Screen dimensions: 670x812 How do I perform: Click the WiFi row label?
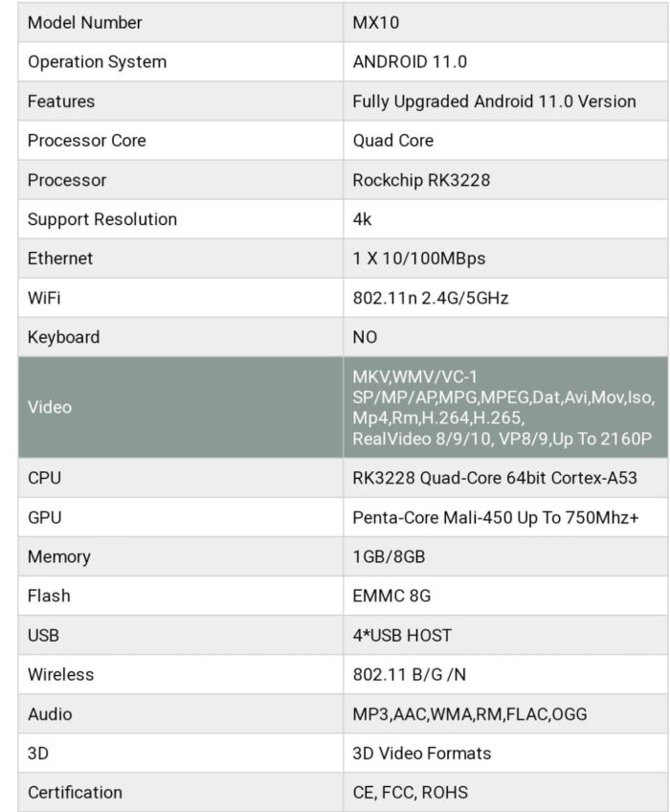point(44,298)
